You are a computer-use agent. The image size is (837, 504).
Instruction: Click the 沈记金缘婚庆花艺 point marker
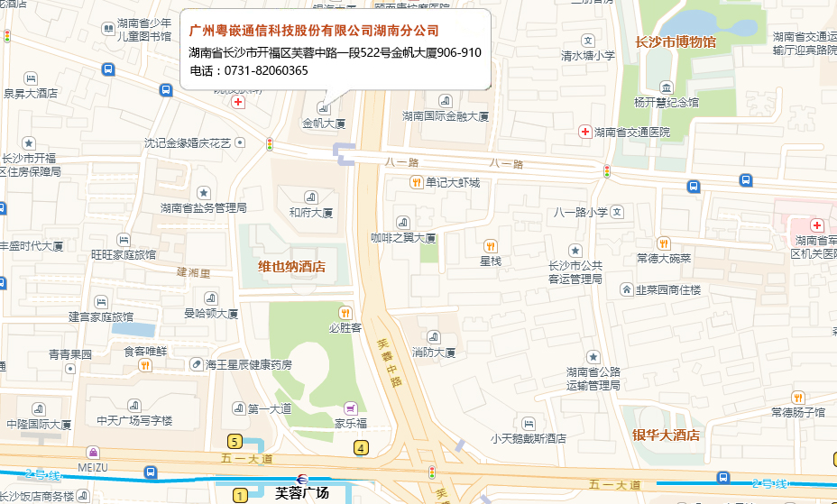click(240, 142)
